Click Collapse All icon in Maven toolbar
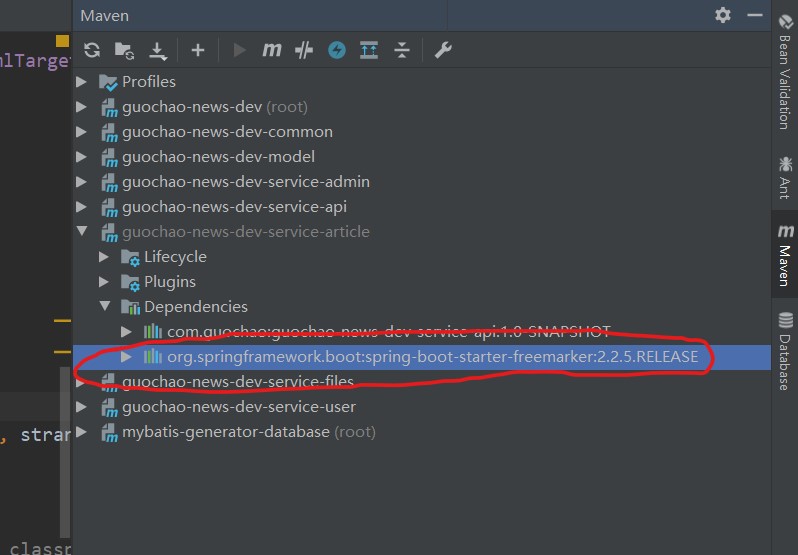Viewport: 798px width, 555px height. coord(402,50)
